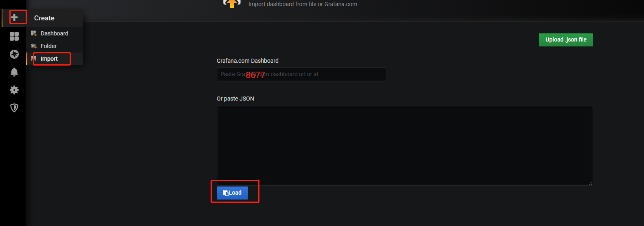
Task: Open the Explore compass sidebar icon
Action: 14,54
